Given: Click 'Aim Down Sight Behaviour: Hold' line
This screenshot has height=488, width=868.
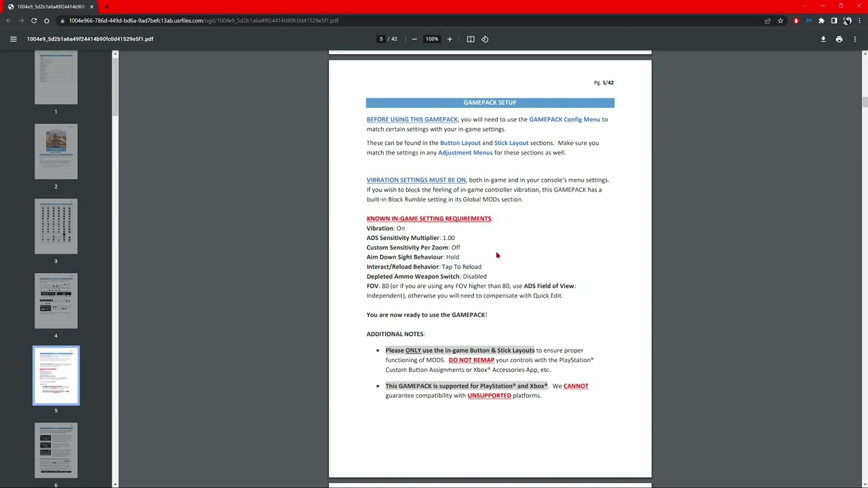Looking at the screenshot, I should [412, 257].
